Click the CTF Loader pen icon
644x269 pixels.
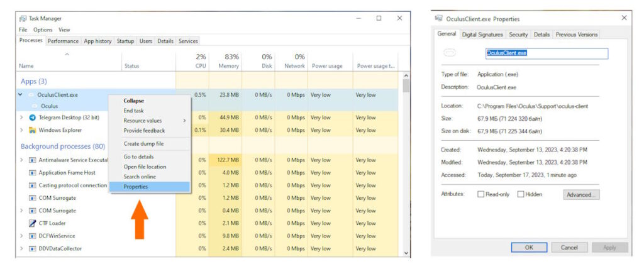(x=33, y=223)
